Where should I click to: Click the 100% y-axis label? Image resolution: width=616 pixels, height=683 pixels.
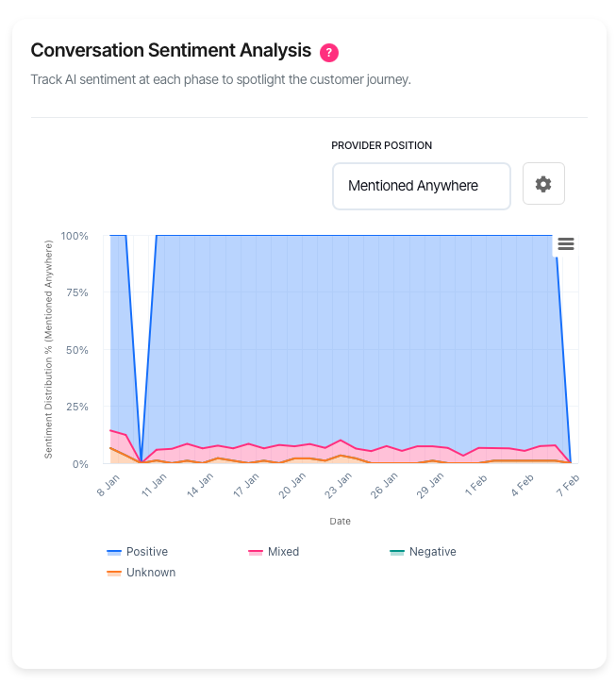75,236
